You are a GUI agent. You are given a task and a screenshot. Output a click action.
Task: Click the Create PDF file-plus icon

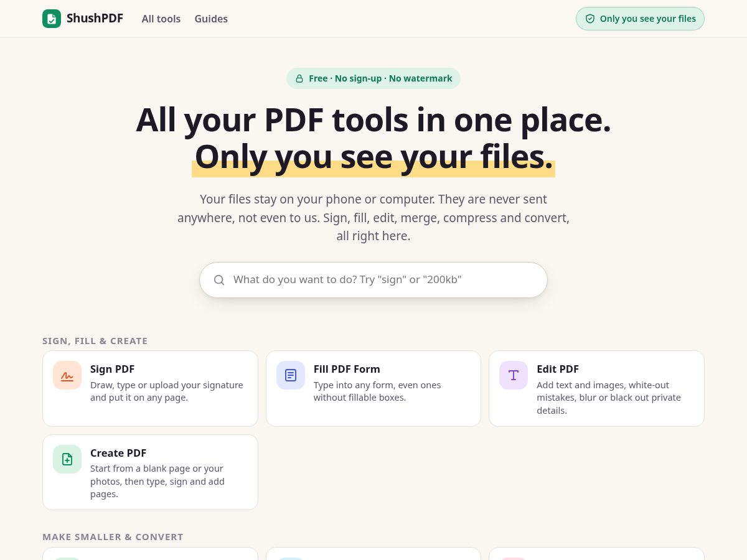point(67,459)
